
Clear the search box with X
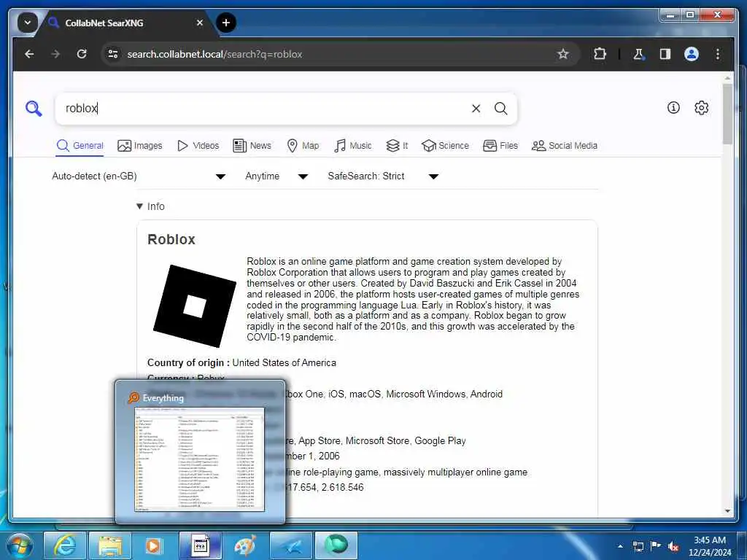(x=476, y=109)
